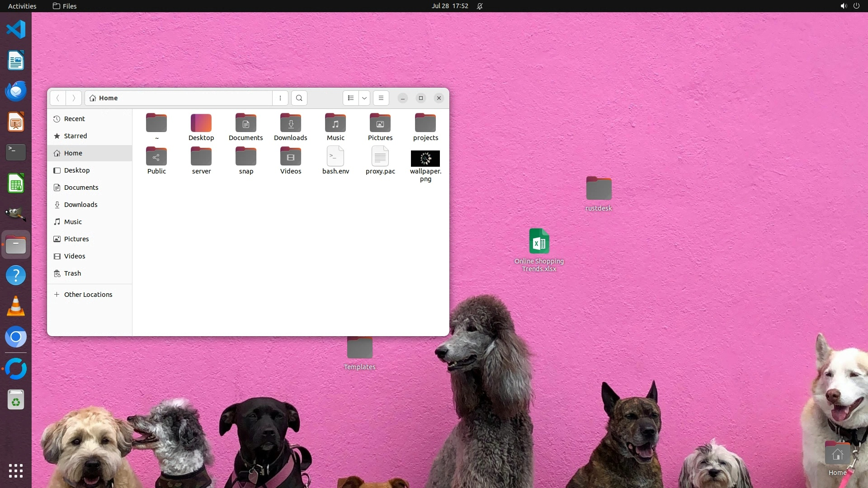Open the Music folder

tap(335, 123)
